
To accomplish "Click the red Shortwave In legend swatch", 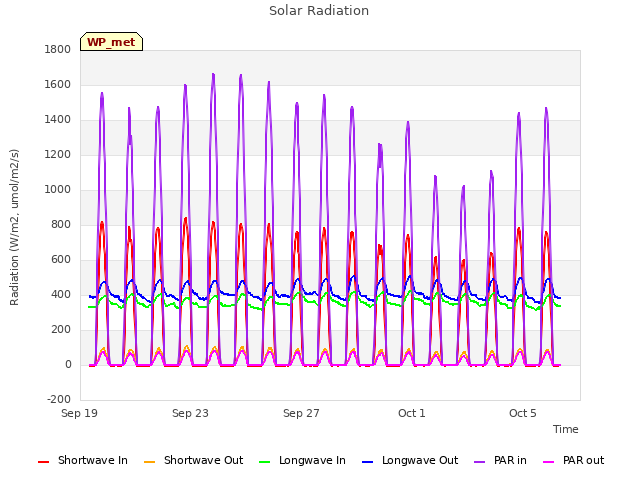I will coord(43,462).
